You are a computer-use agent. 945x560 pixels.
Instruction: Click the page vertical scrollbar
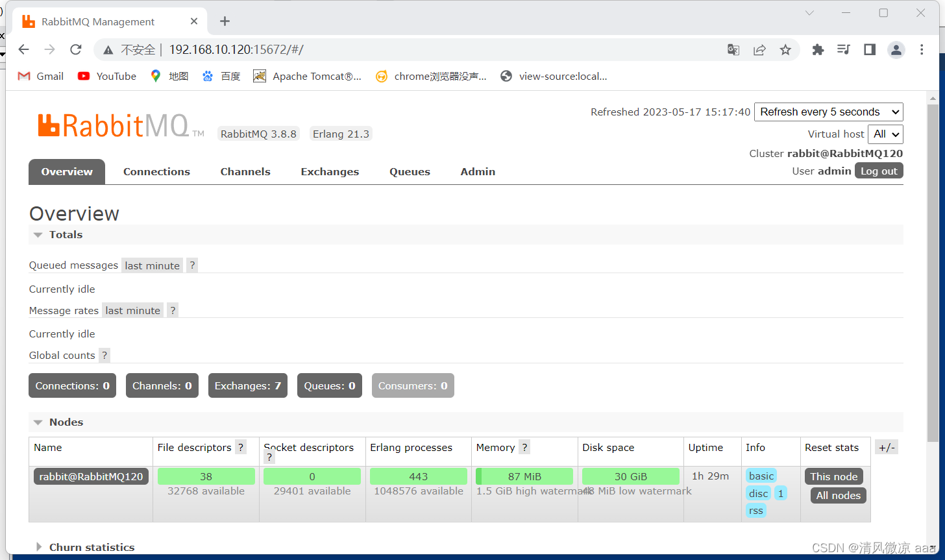[x=933, y=273]
